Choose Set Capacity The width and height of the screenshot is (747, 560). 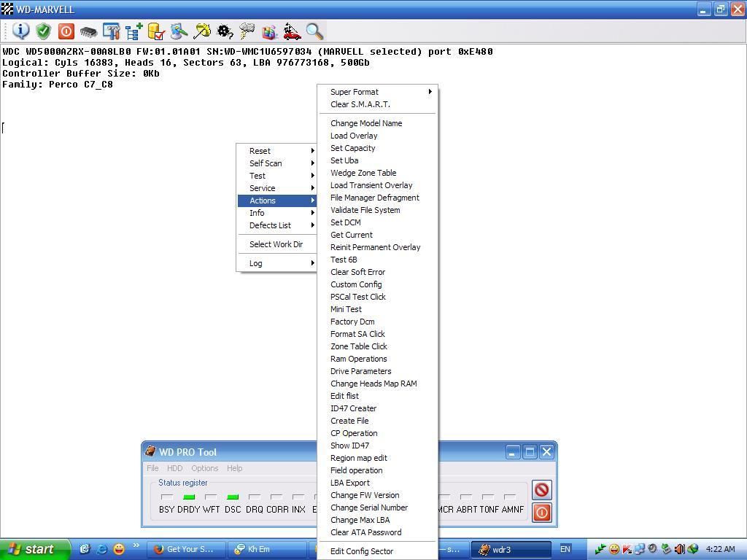click(x=378, y=148)
